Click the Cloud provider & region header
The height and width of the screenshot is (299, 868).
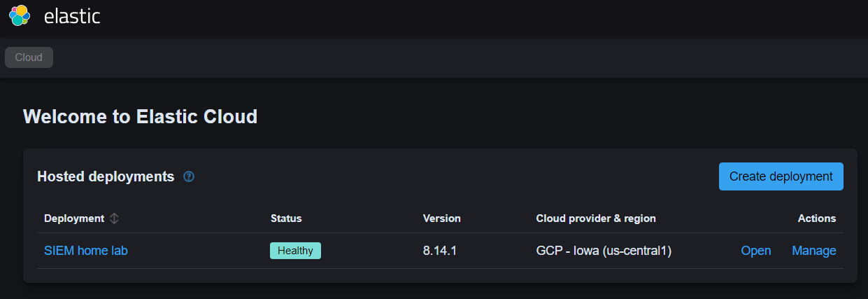point(596,218)
